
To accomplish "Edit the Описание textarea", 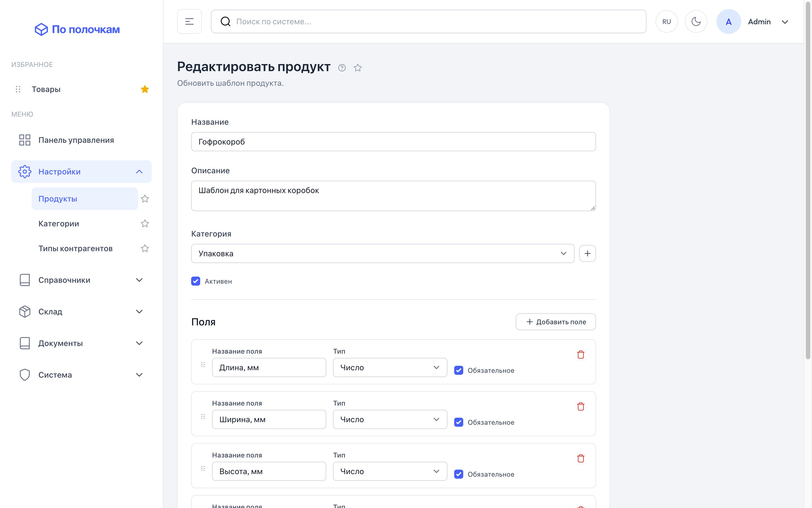I will click(394, 196).
